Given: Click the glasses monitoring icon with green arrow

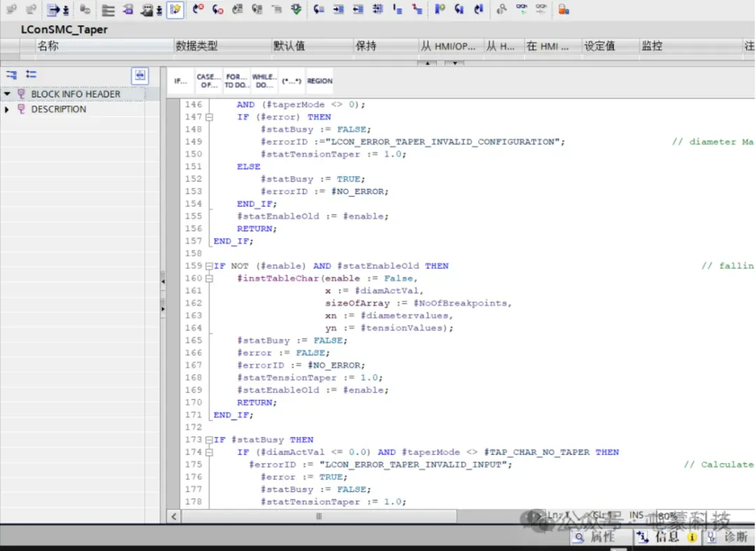Looking at the screenshot, I should (521, 9).
